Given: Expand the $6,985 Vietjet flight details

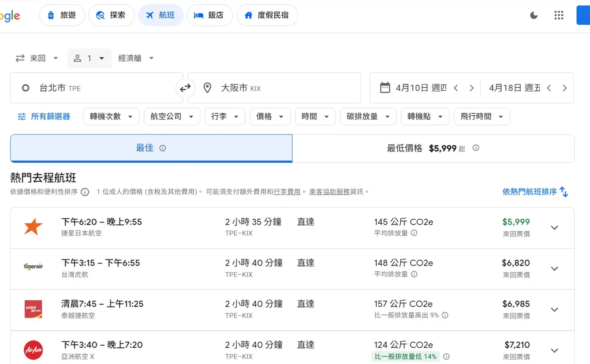Looking at the screenshot, I should [x=554, y=310].
